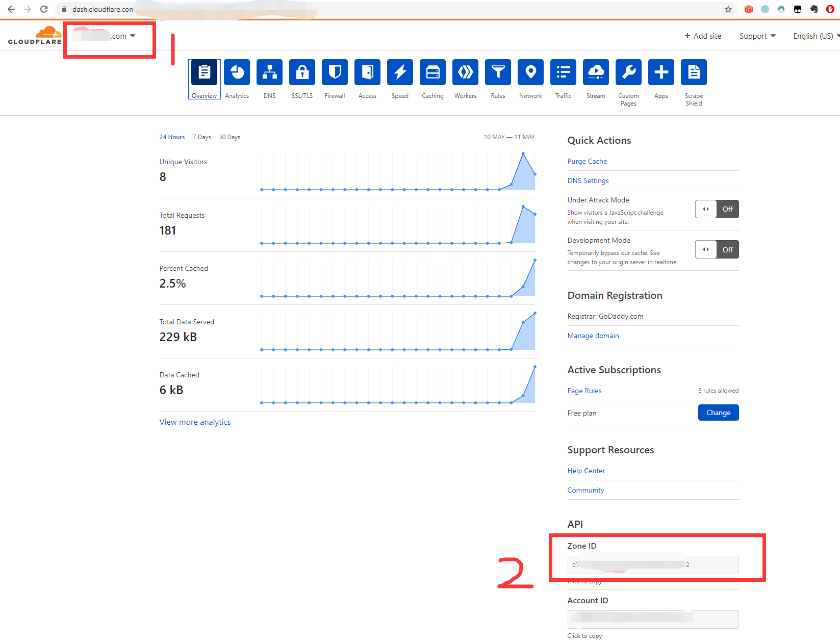Select the 7 Days analytics tab
Viewport: 840px width, 643px height.
201,137
